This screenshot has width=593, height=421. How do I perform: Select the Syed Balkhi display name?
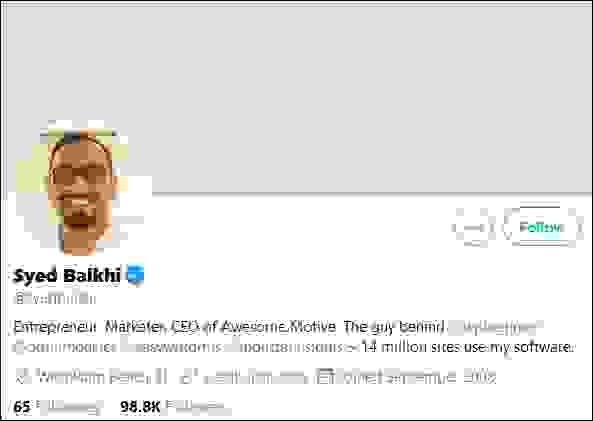click(x=67, y=275)
